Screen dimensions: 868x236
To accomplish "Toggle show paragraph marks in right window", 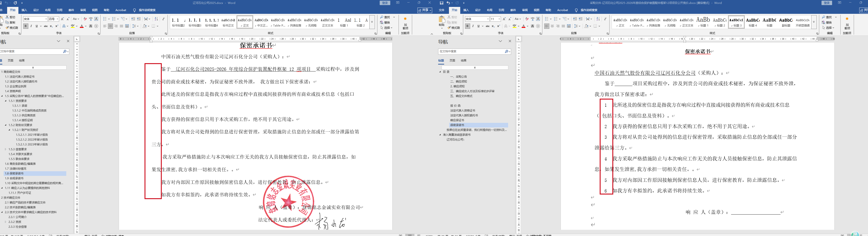I will pos(605,19).
